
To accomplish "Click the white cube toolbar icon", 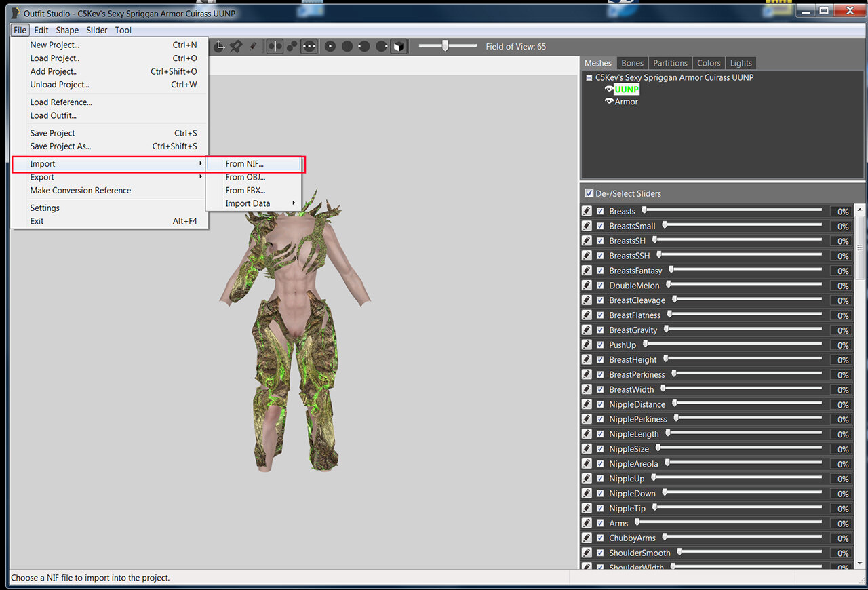I will pyautogui.click(x=399, y=46).
